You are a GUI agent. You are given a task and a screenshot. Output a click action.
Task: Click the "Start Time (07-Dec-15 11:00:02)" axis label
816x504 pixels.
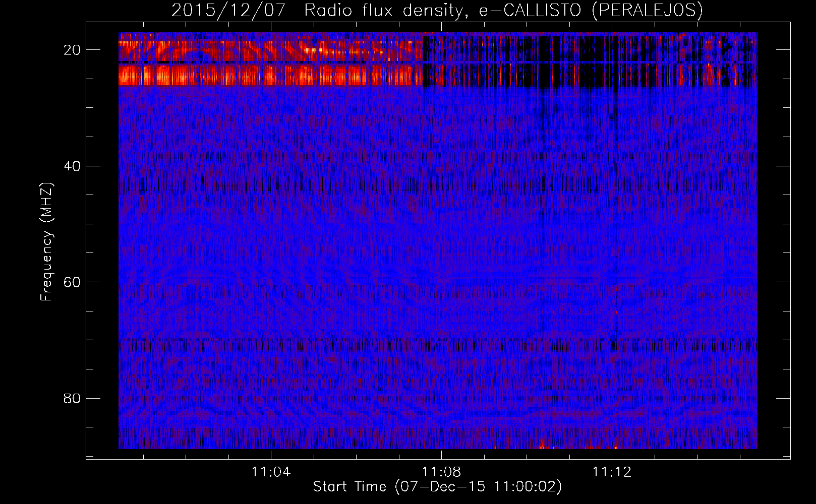tap(437, 487)
